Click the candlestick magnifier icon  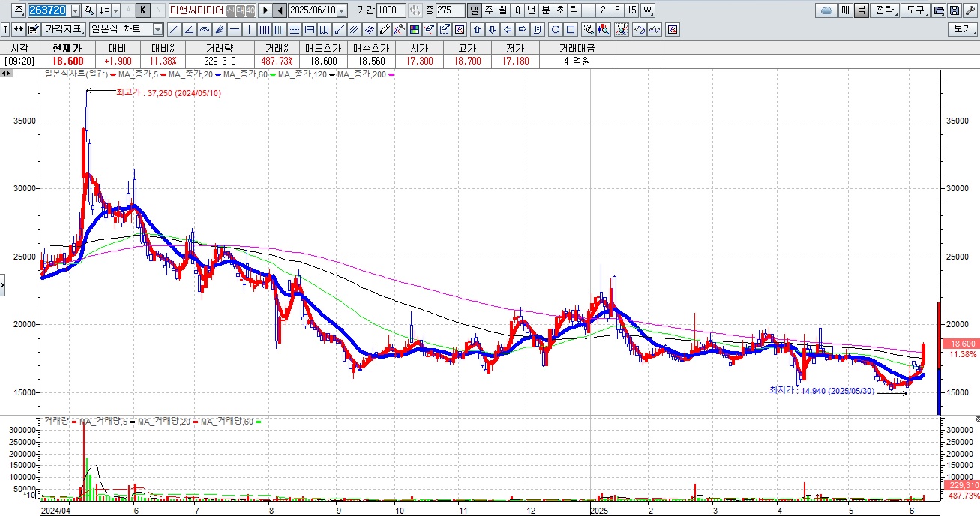click(x=604, y=29)
